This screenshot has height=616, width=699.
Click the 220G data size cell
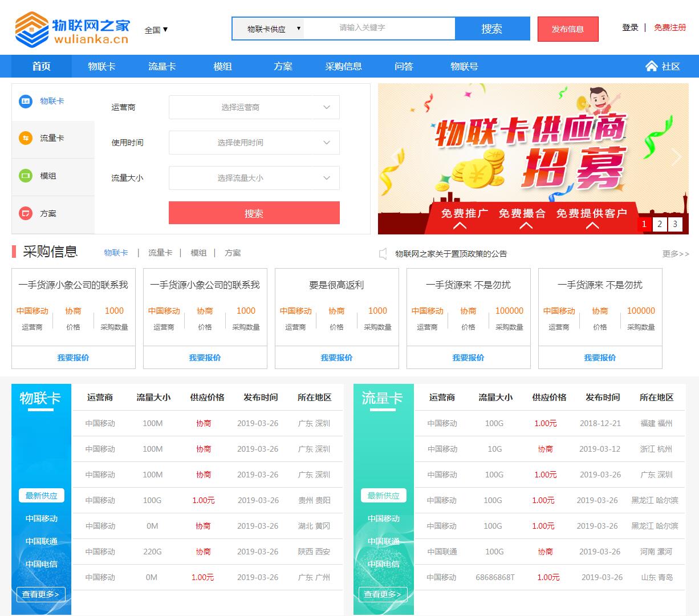point(152,552)
